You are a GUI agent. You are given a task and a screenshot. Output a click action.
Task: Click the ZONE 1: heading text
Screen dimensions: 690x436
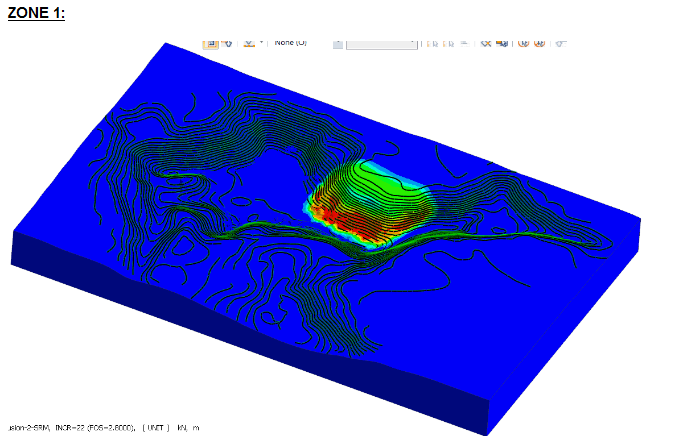pyautogui.click(x=36, y=13)
